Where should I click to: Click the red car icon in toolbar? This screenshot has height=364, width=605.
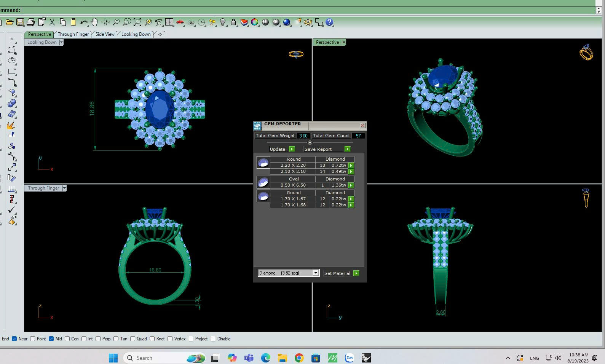180,22
